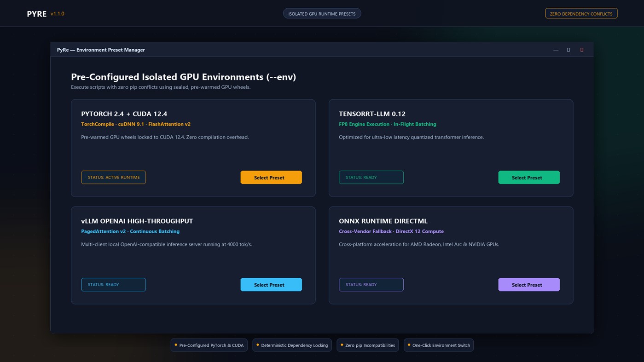Click the Zero pip Incompatibilities chip
Image resolution: width=644 pixels, height=362 pixels.
click(x=368, y=345)
